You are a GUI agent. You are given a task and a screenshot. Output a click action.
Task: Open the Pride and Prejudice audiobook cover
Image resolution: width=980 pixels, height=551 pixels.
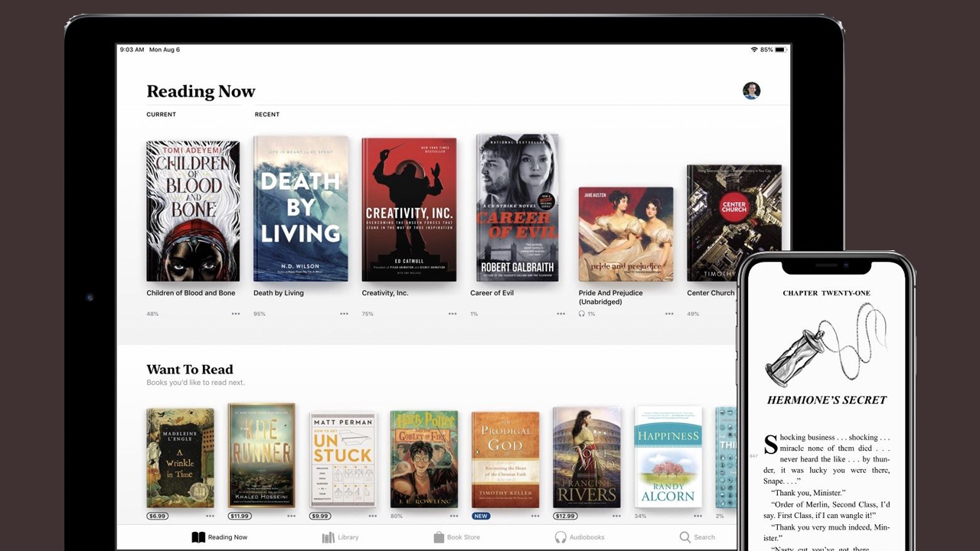click(x=626, y=234)
